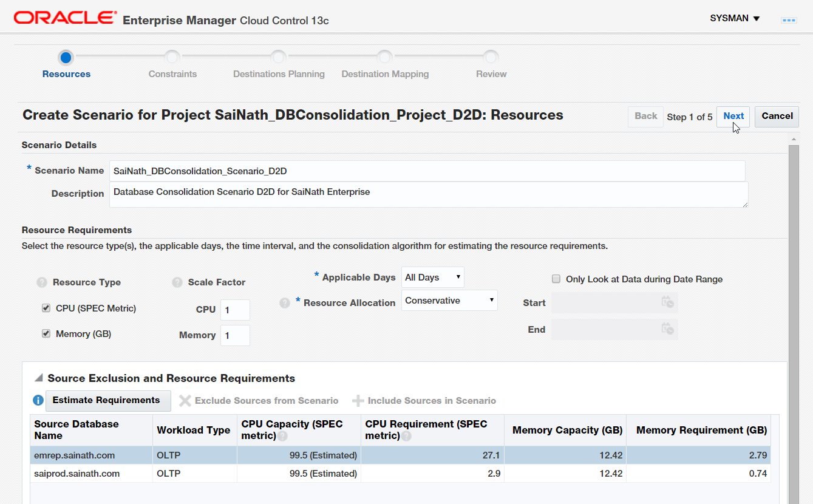813x504 pixels.
Task: Enable Only Look at Data during Date Range
Action: point(556,279)
